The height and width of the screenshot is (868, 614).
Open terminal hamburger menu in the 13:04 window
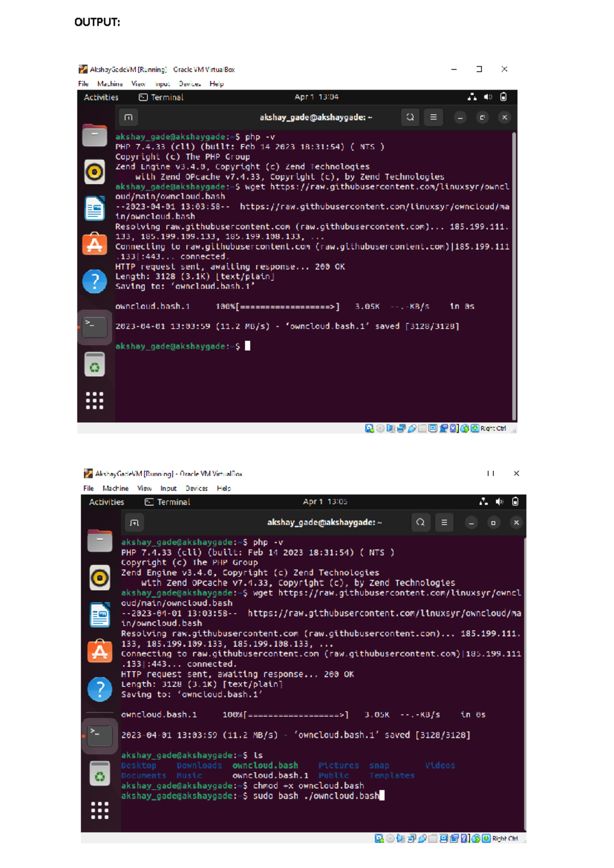[433, 117]
